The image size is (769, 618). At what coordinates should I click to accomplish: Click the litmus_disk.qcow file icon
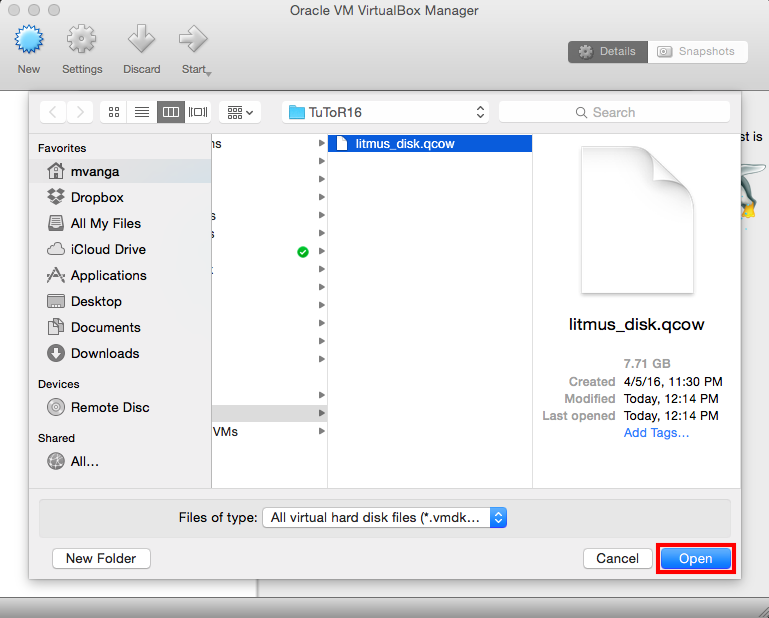(342, 144)
